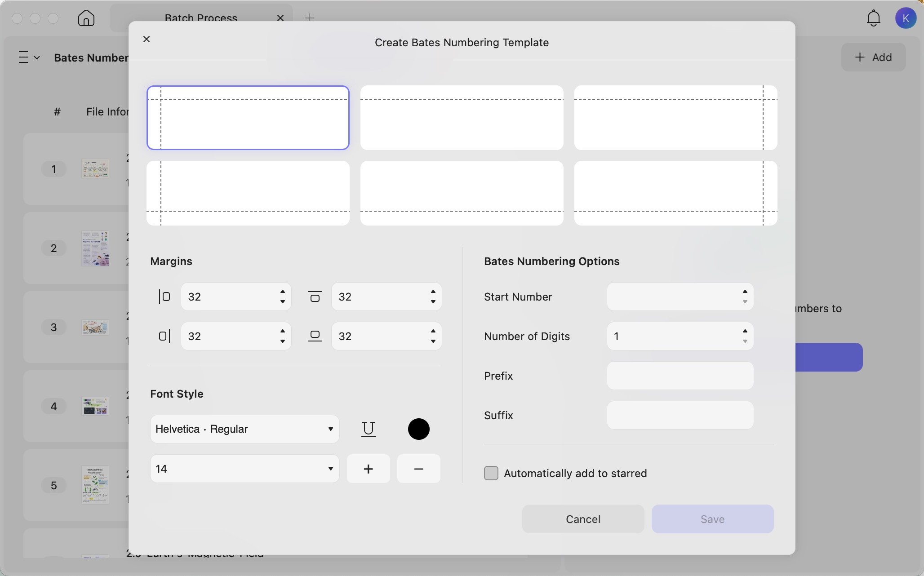Click the decrease font size minus icon
The height and width of the screenshot is (576, 924).
click(x=418, y=469)
